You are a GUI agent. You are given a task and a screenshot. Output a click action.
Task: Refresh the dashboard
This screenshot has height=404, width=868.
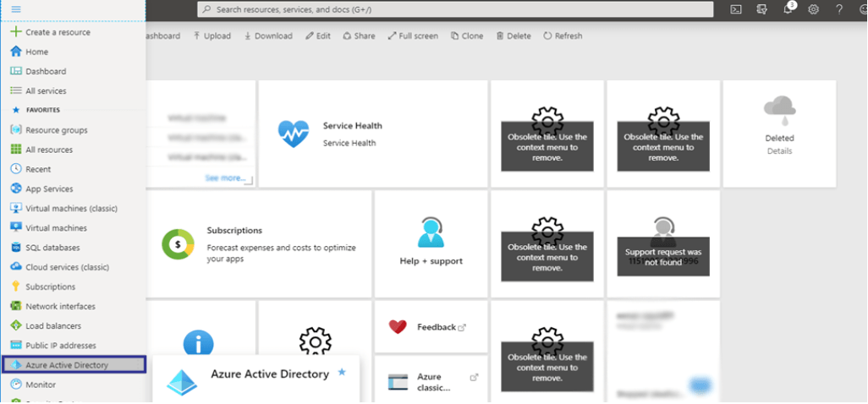[x=563, y=36]
